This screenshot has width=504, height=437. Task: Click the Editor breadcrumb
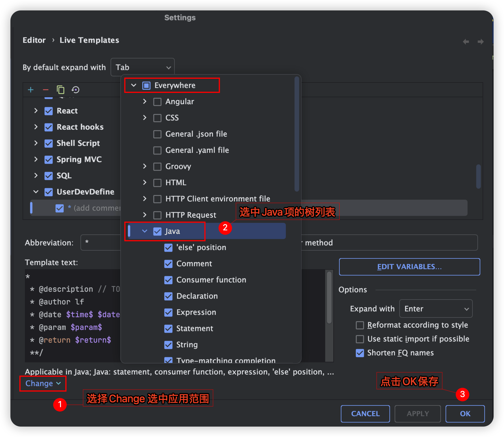34,40
